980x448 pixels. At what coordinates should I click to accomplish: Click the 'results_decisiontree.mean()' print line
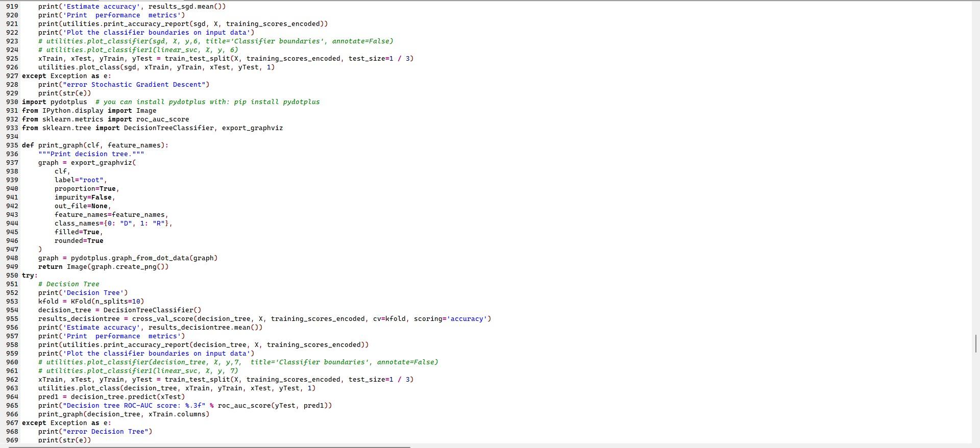tap(151, 328)
